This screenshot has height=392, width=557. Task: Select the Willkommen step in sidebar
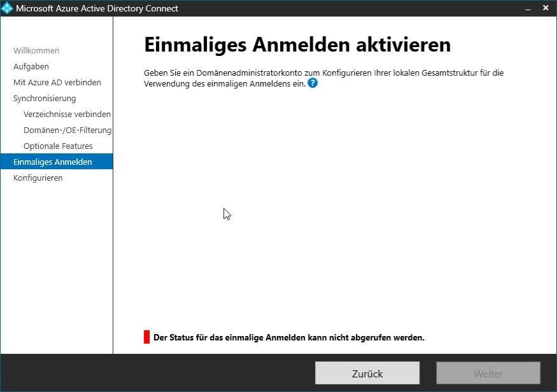tap(36, 51)
